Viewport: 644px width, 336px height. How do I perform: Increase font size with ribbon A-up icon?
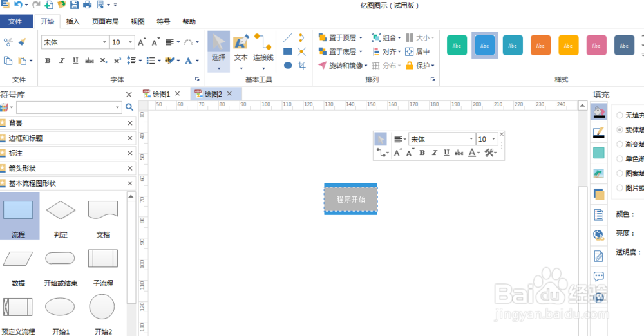click(x=142, y=42)
